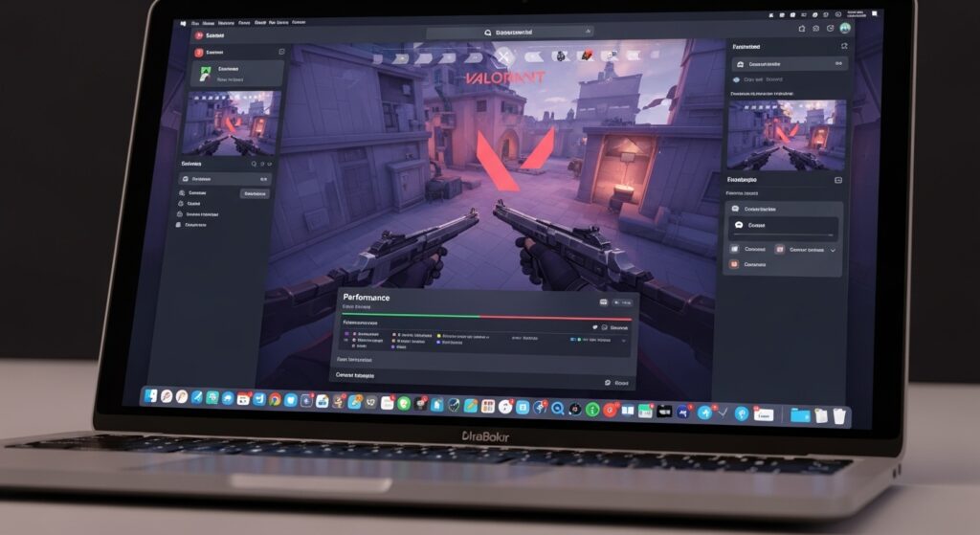980x535 pixels.
Task: Open the game screenshot thumbnail in the left panel
Action: (x=230, y=123)
